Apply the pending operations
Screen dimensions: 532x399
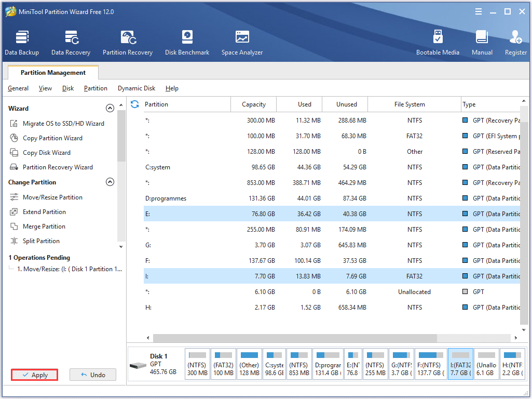(x=35, y=375)
